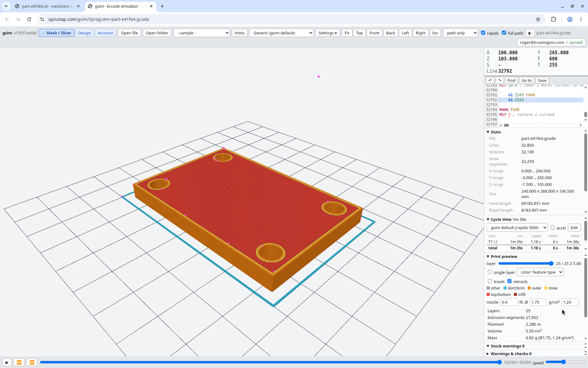Image resolution: width=588 pixels, height=368 pixels.
Task: Adjust the print preview layer slider
Action: (x=526, y=264)
